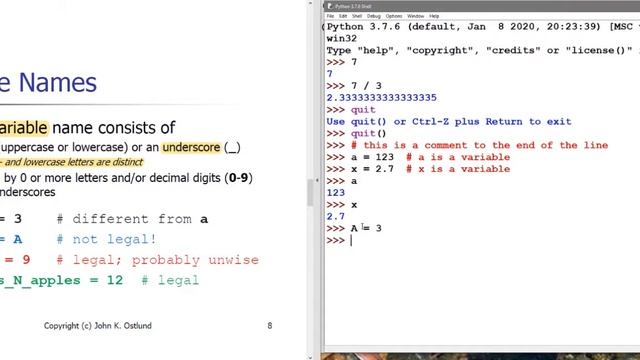Screen dimensions: 640x360
Task: Click the output line '2.3333333333333335'
Action: pyautogui.click(x=382, y=98)
